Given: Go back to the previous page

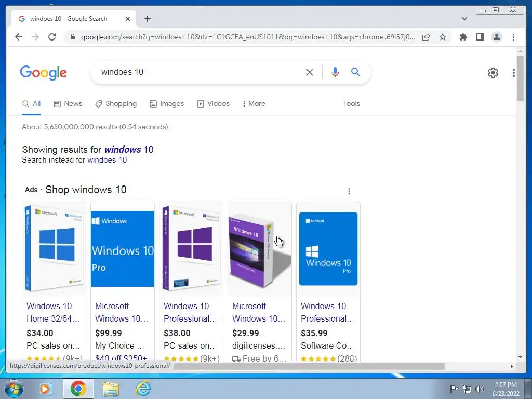Looking at the screenshot, I should pos(19,37).
